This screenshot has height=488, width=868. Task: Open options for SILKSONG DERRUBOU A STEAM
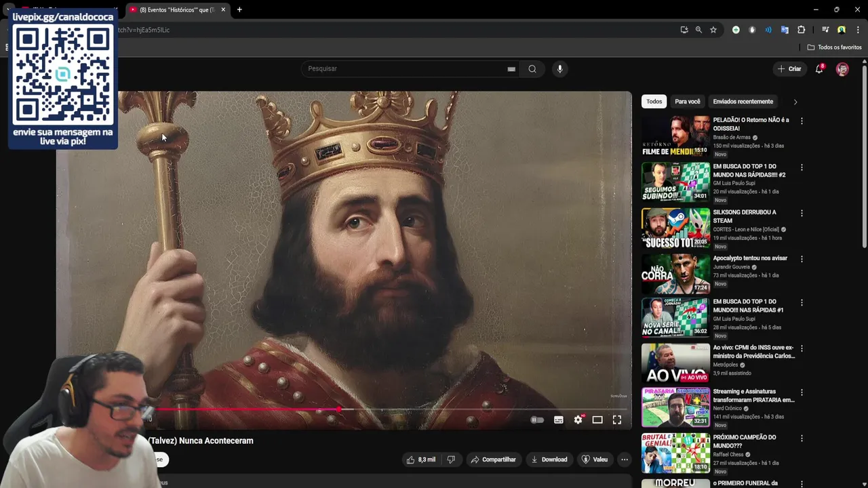pyautogui.click(x=802, y=213)
